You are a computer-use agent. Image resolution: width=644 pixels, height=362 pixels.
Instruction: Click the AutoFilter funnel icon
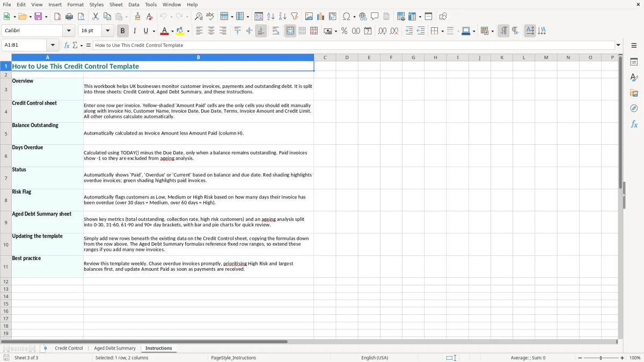tap(295, 17)
